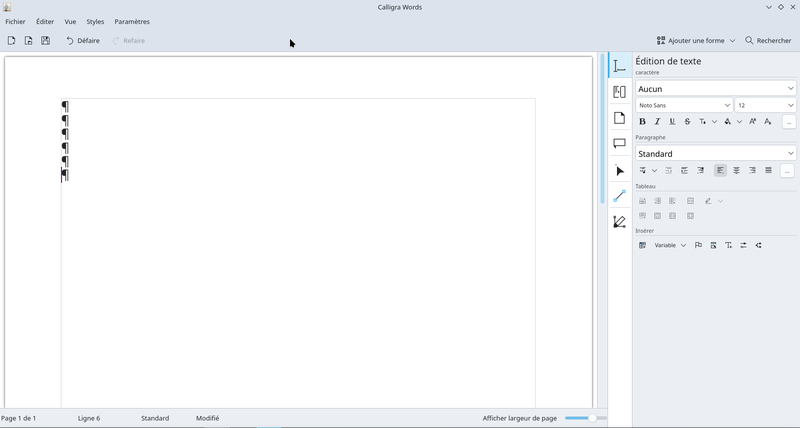This screenshot has height=428, width=800.
Task: Open the Aucun character style dropdown
Action: [x=716, y=89]
